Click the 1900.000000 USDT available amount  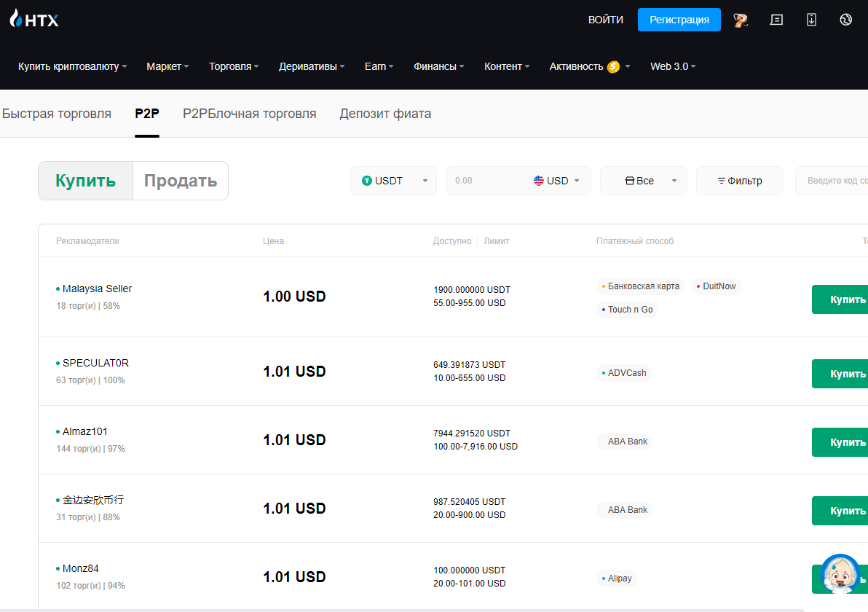click(472, 290)
